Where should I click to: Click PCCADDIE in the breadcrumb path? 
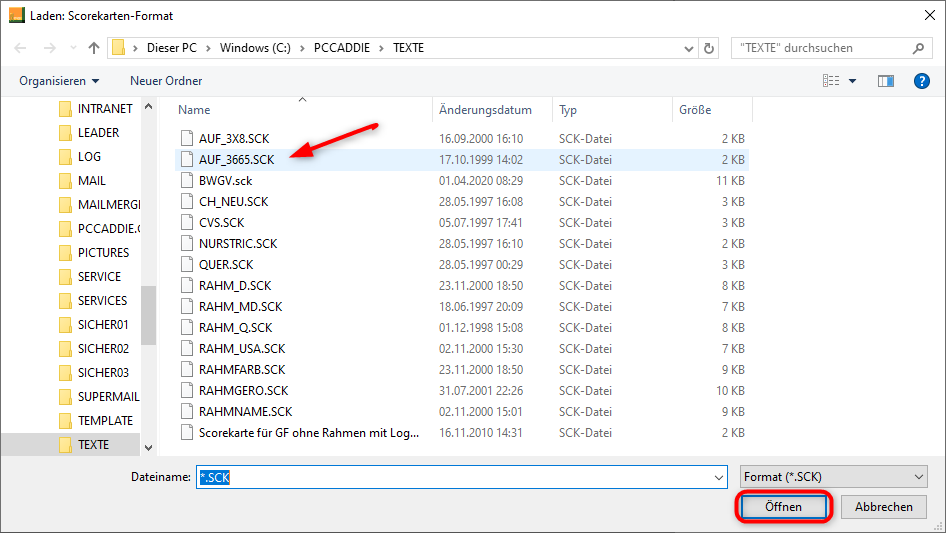pyautogui.click(x=337, y=48)
